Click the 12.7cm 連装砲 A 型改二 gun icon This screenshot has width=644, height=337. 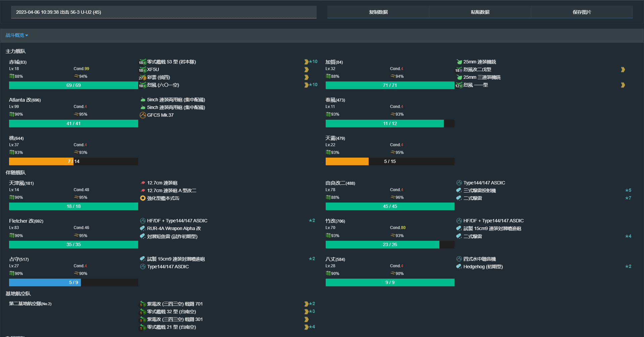click(x=143, y=190)
